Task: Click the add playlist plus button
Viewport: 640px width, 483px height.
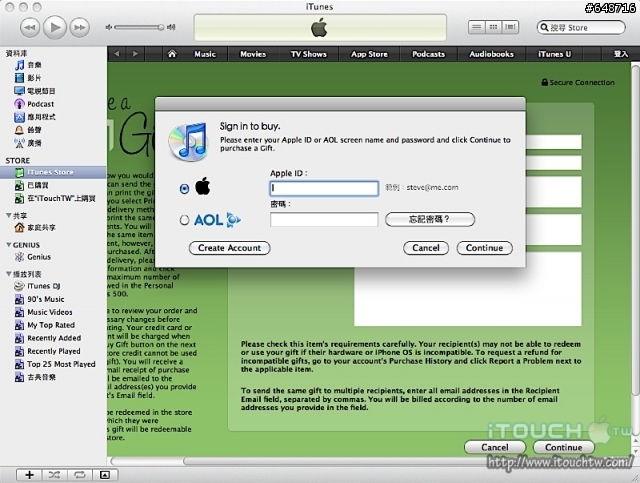Action: point(29,474)
